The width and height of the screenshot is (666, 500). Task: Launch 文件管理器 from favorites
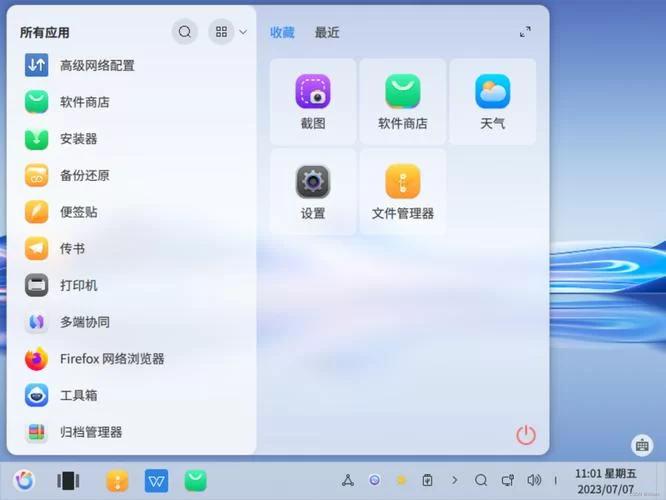coord(403,192)
